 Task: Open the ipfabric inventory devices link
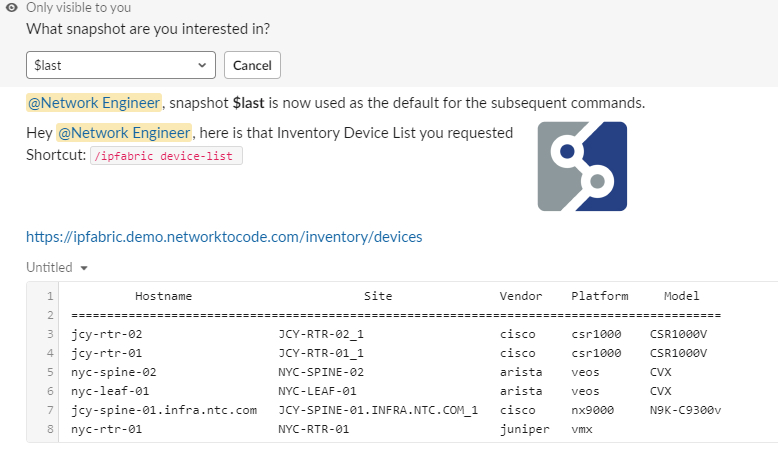click(x=224, y=237)
